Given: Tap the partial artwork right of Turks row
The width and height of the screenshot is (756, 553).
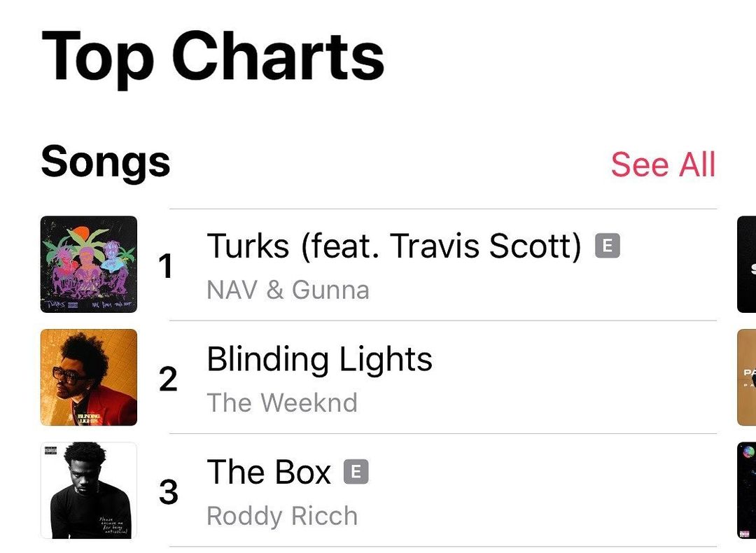Looking at the screenshot, I should pos(746,264).
